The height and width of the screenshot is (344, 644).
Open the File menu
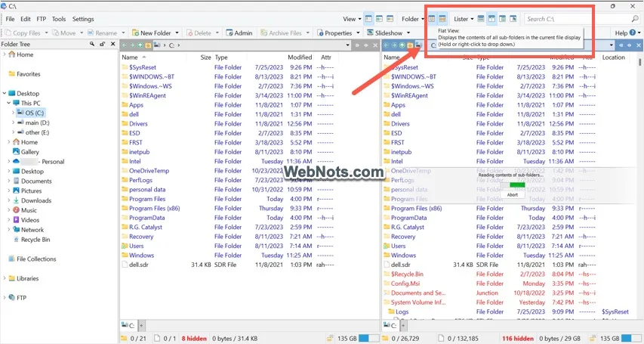[x=11, y=19]
